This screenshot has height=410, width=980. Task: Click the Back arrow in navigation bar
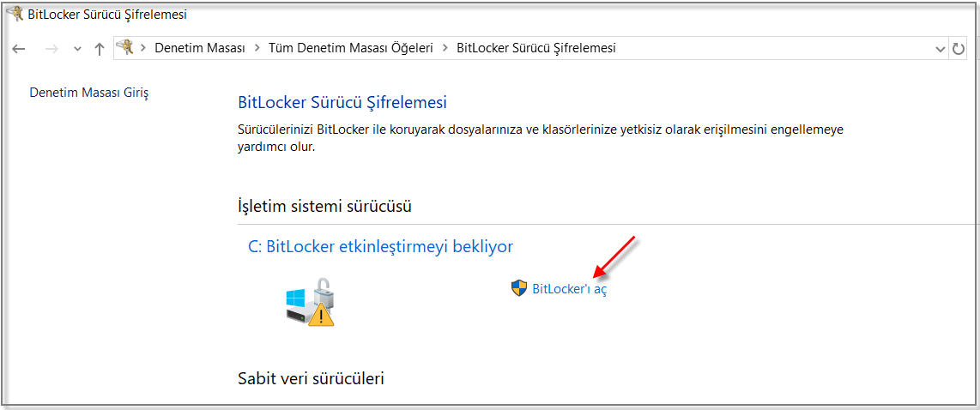[x=19, y=49]
